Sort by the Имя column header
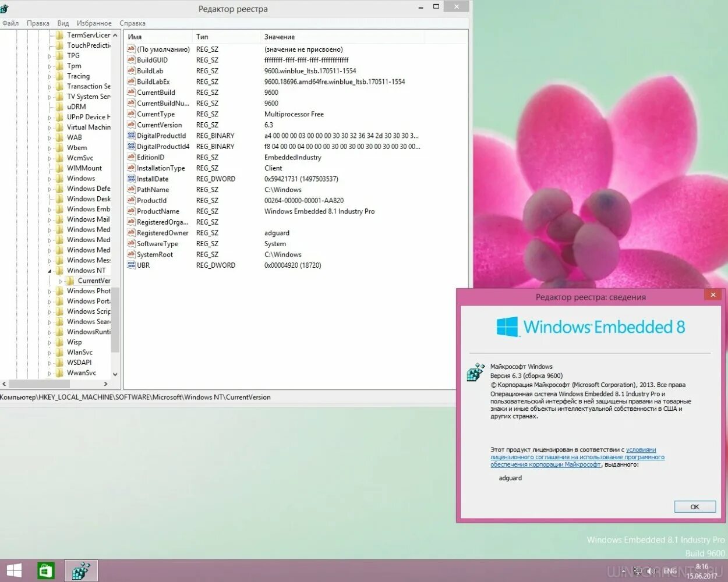728x582 pixels. 158,37
